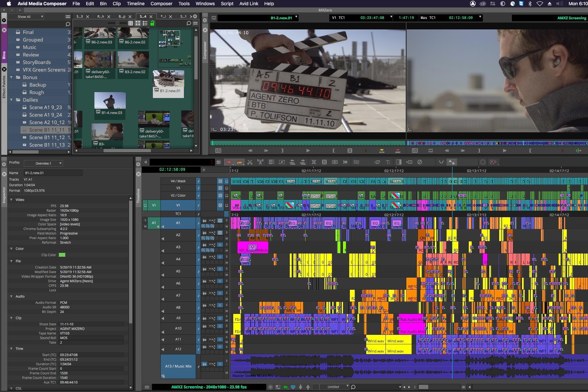Viewport: 588px width, 392px height.
Task: Open the Composer menu
Action: coord(161,4)
